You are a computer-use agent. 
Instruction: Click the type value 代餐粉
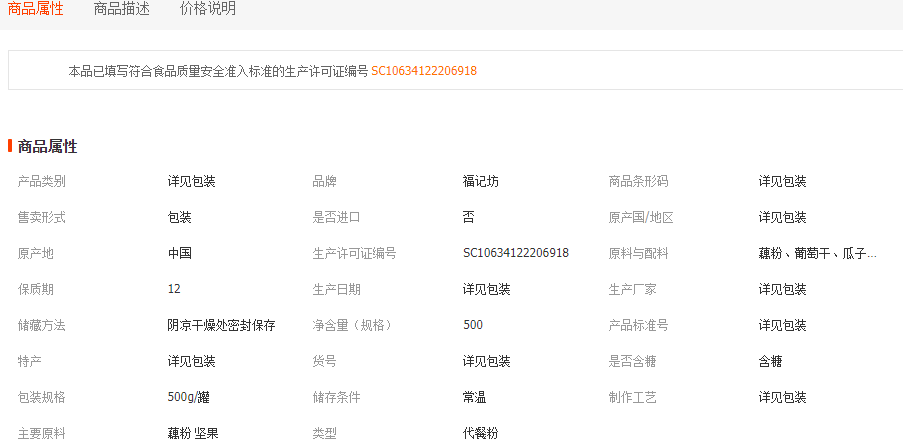click(481, 433)
